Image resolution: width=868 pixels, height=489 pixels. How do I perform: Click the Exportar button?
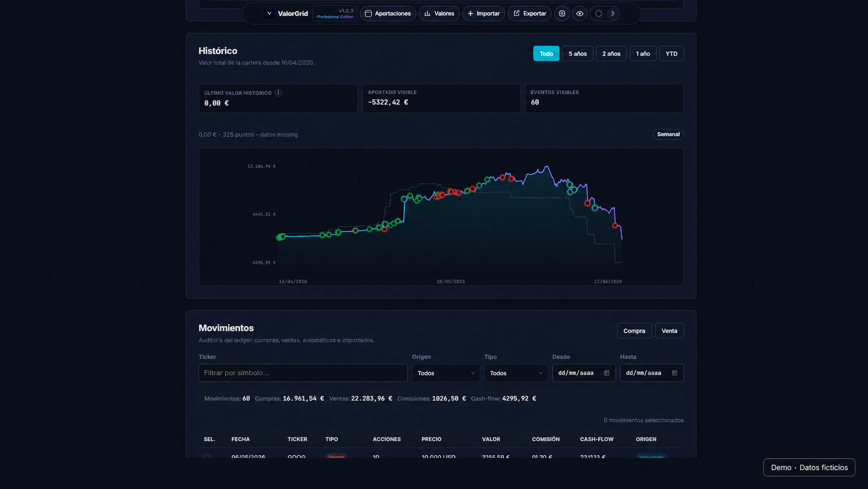coord(530,14)
